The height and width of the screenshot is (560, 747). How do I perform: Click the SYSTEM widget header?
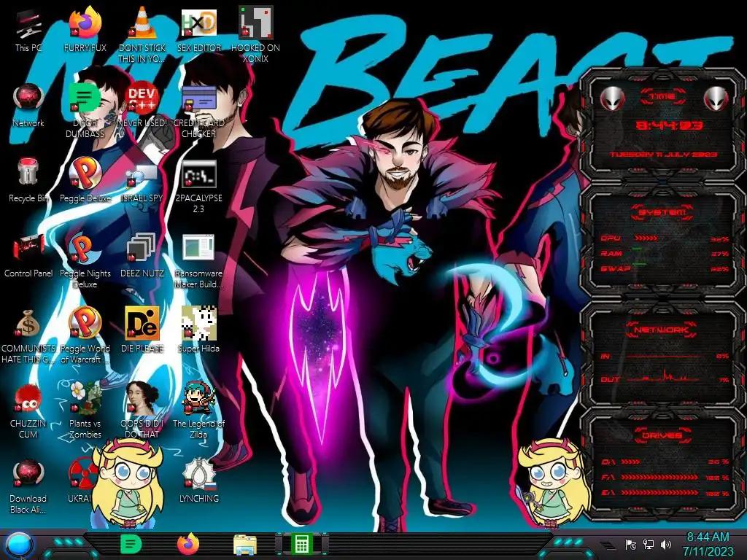pyautogui.click(x=662, y=212)
